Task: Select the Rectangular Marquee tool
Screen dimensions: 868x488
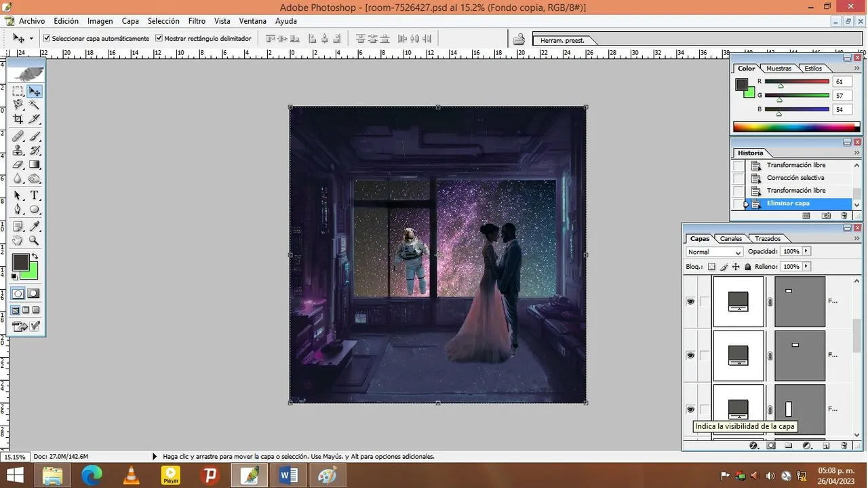Action: (18, 91)
